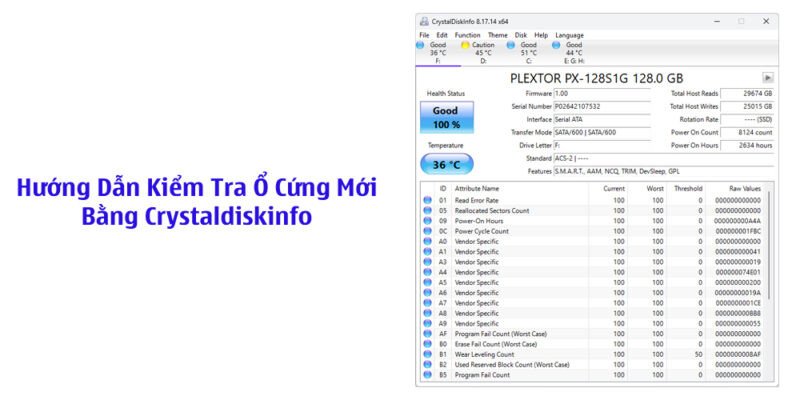The width and height of the screenshot is (800, 400).
Task: Click the 36 °C temperature button
Action: [446, 165]
